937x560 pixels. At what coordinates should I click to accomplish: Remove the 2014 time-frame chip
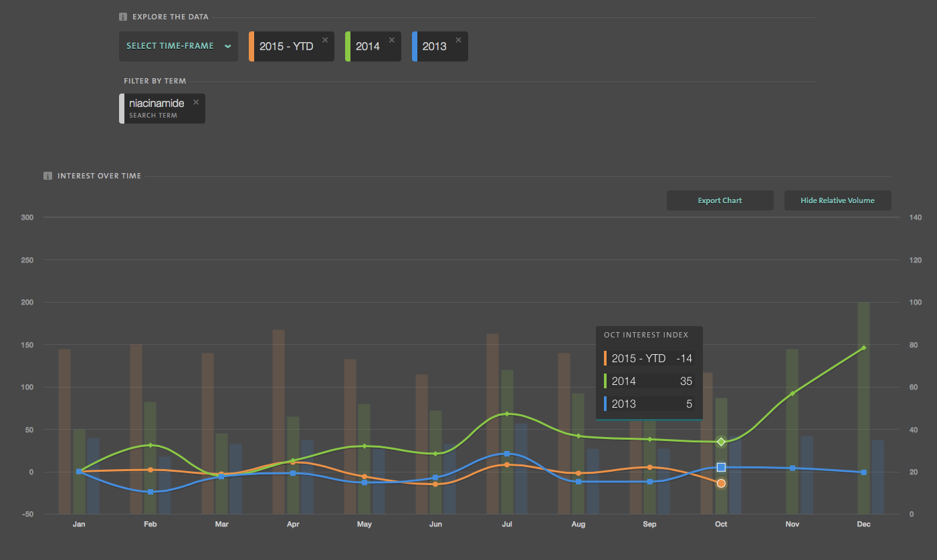point(392,40)
